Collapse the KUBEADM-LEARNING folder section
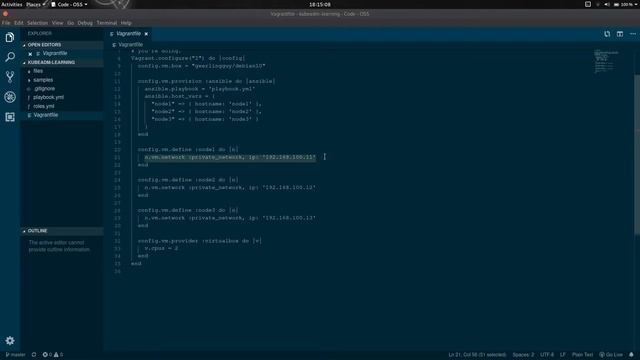The image size is (640, 360). point(62,62)
